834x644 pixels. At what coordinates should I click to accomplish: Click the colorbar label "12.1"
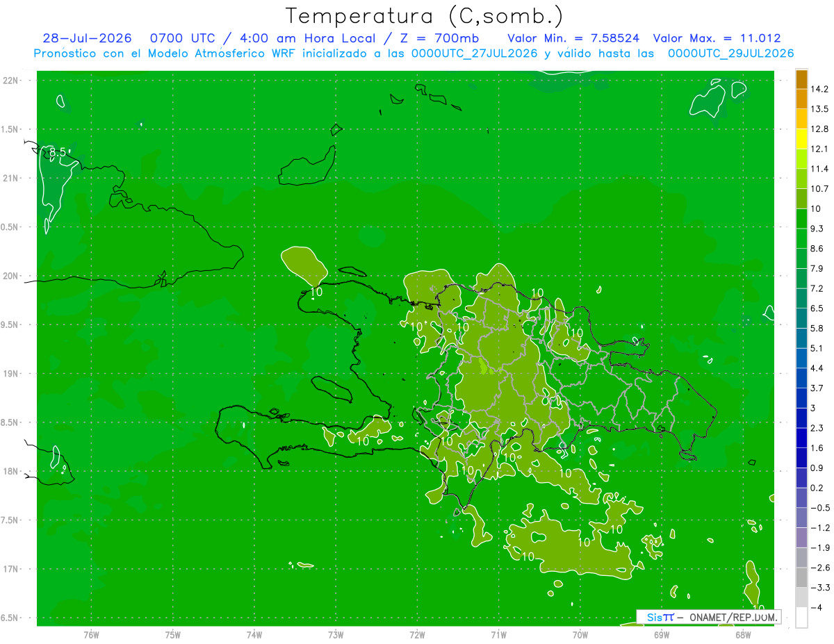(x=819, y=149)
